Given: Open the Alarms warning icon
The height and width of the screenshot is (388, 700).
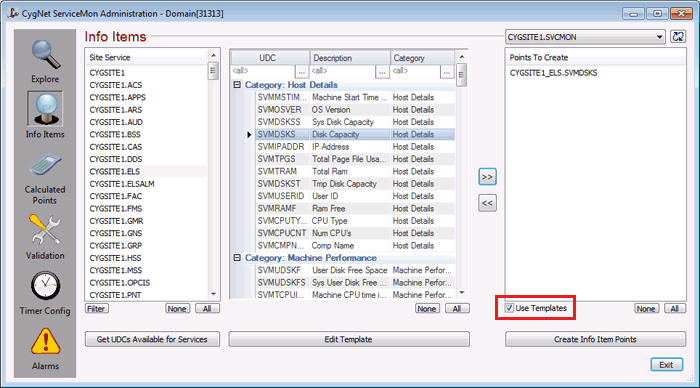Looking at the screenshot, I should point(45,341).
